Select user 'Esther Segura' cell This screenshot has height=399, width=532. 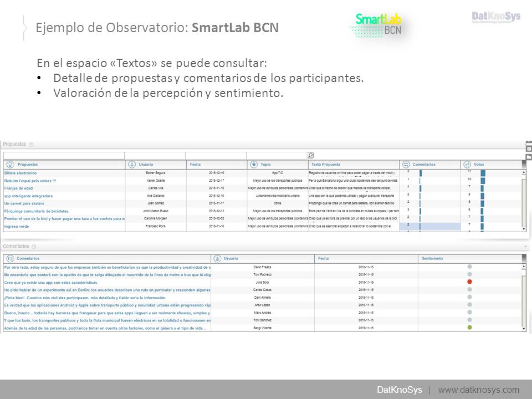155,173
